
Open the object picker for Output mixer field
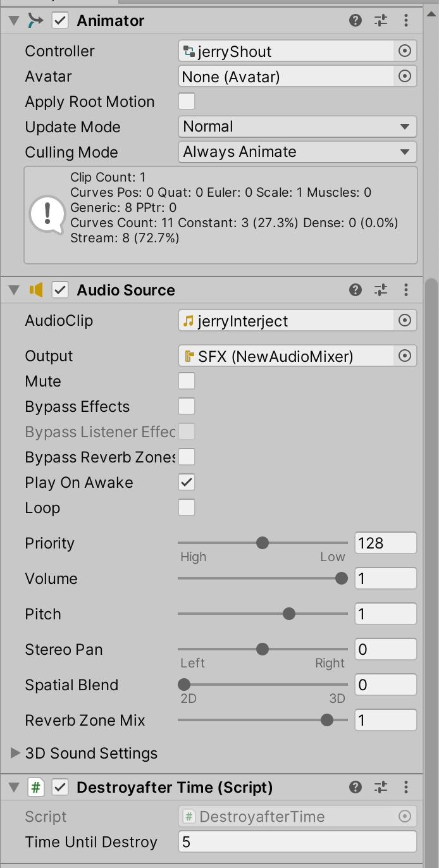[x=405, y=356]
